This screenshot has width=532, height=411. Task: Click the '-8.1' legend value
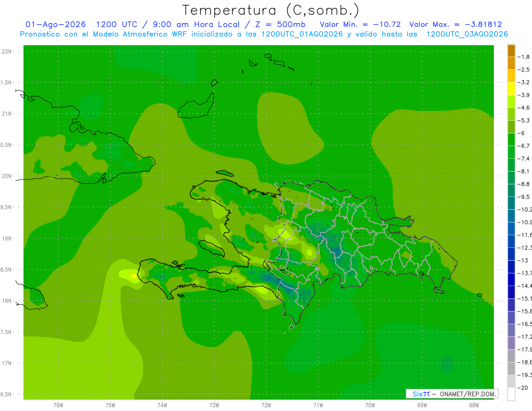[x=524, y=171]
